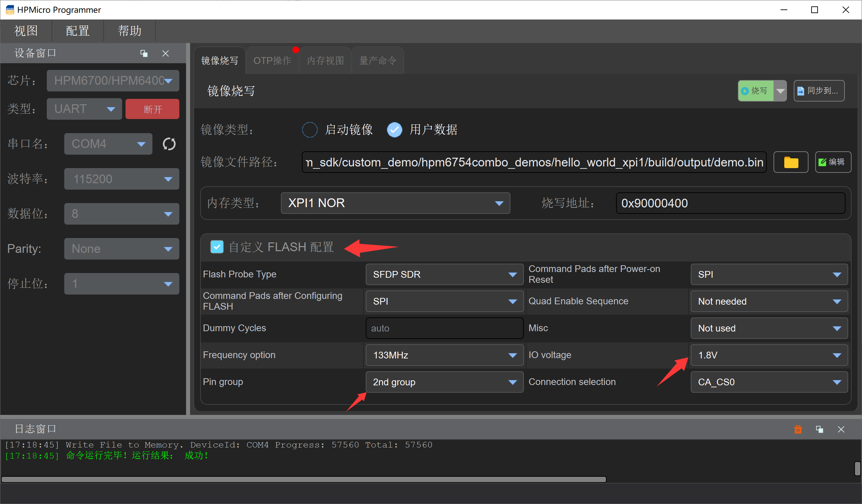Open the COM4 serial port dropdown
The width and height of the screenshot is (862, 504).
108,144
